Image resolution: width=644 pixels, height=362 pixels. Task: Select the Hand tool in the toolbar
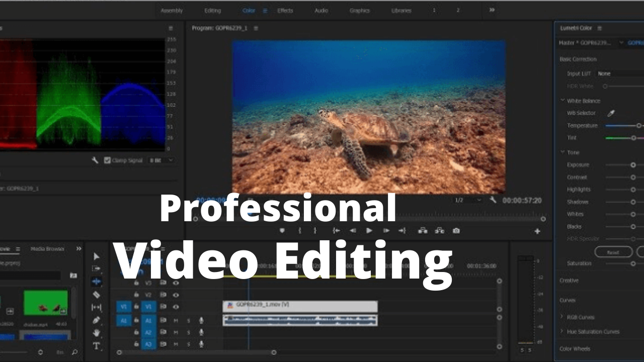click(x=97, y=332)
